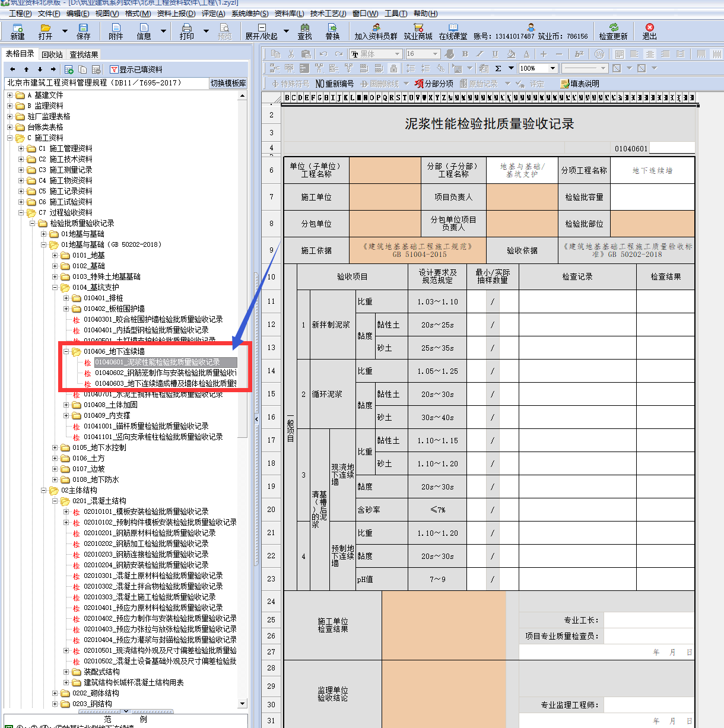Click the 打开 (Open) folder icon
The image size is (724, 728).
click(x=45, y=28)
